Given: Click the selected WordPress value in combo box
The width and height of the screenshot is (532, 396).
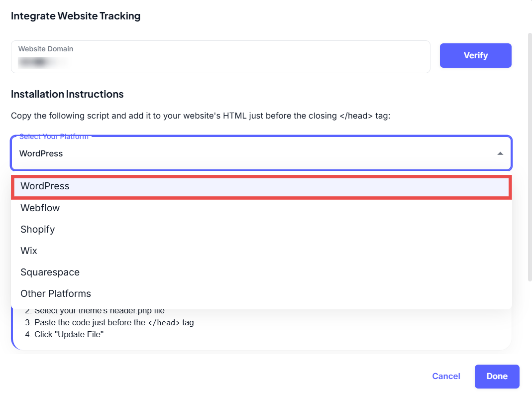Looking at the screenshot, I should [41, 153].
